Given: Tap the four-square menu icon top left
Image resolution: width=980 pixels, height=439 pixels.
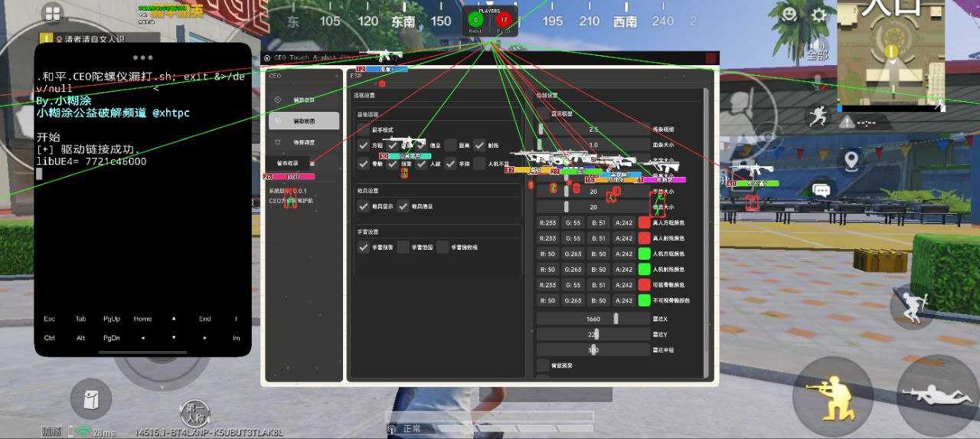Looking at the screenshot, I should pyautogui.click(x=53, y=13).
